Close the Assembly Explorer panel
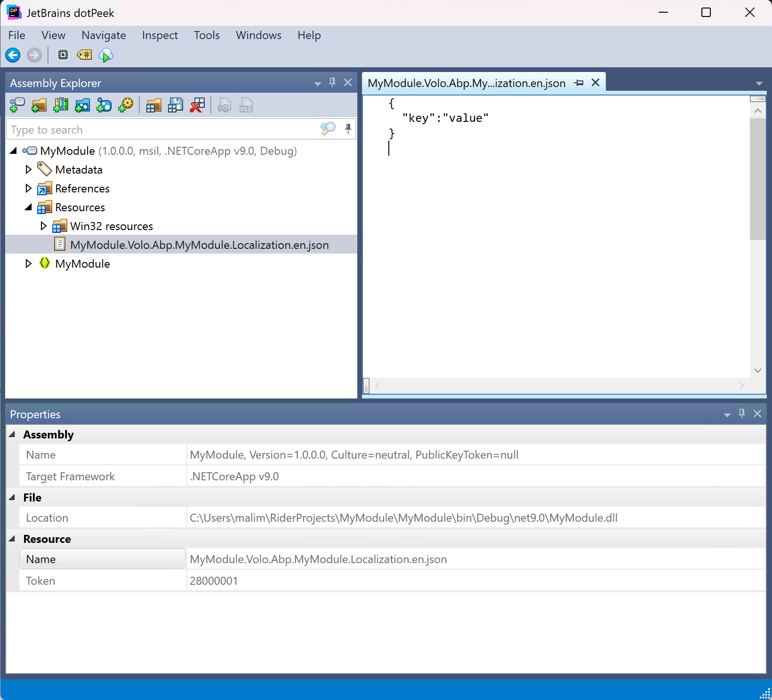 click(348, 82)
